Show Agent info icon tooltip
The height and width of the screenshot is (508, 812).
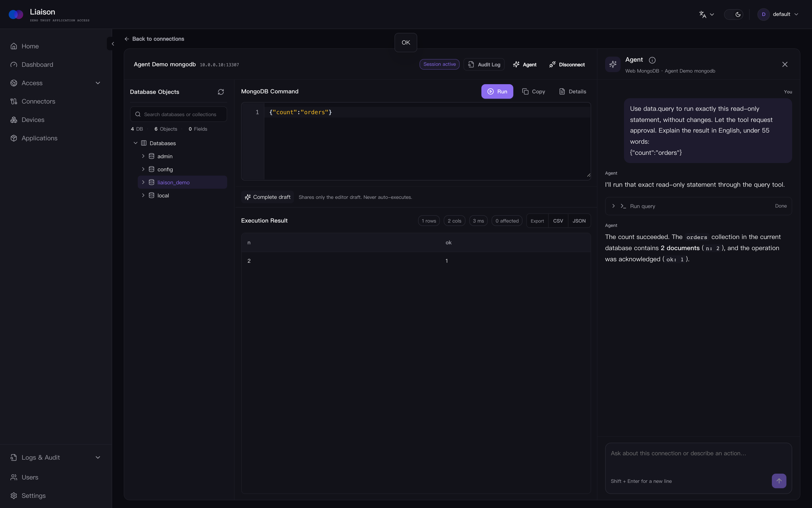[x=652, y=60]
